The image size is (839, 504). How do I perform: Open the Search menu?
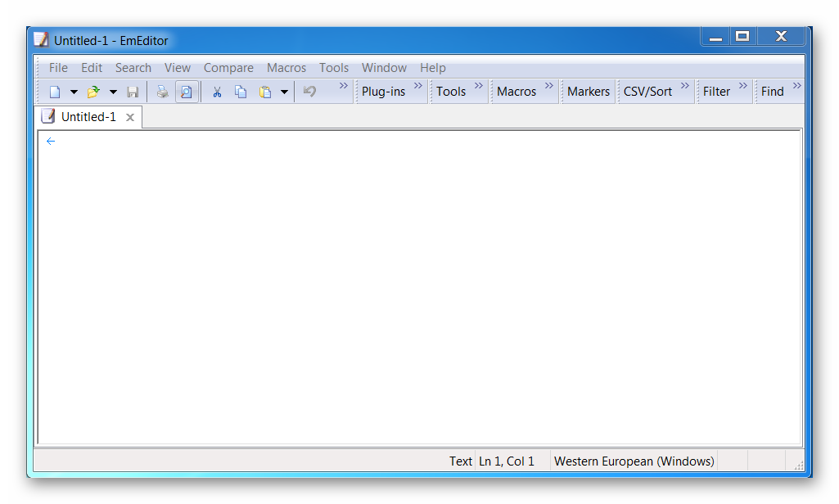point(133,68)
